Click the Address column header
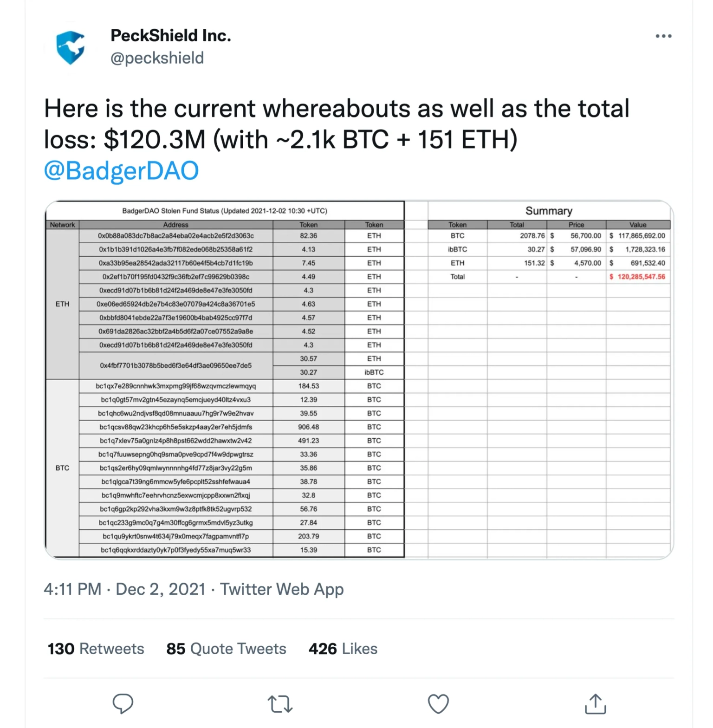 176,225
